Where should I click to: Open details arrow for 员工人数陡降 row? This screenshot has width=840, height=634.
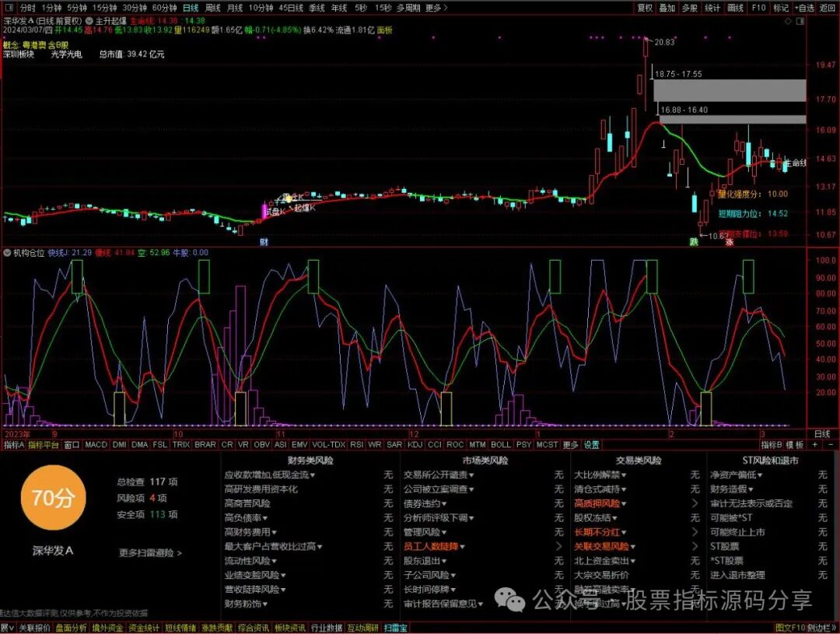[x=558, y=546]
